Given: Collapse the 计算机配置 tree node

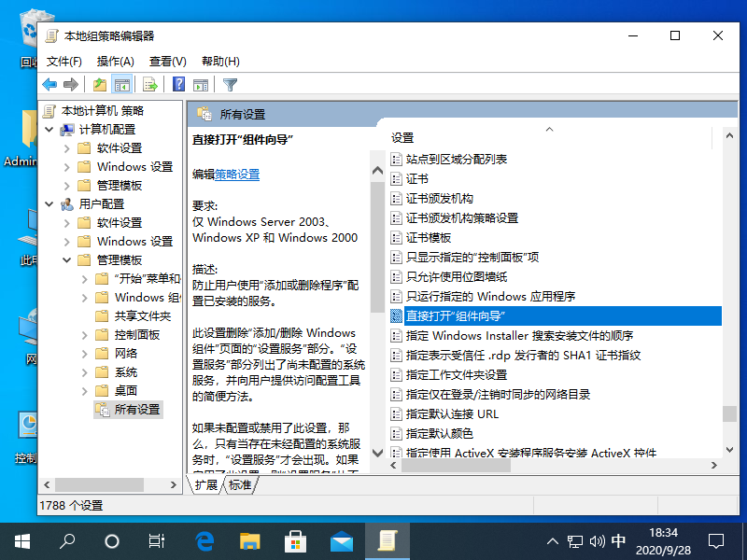Looking at the screenshot, I should pos(48,129).
